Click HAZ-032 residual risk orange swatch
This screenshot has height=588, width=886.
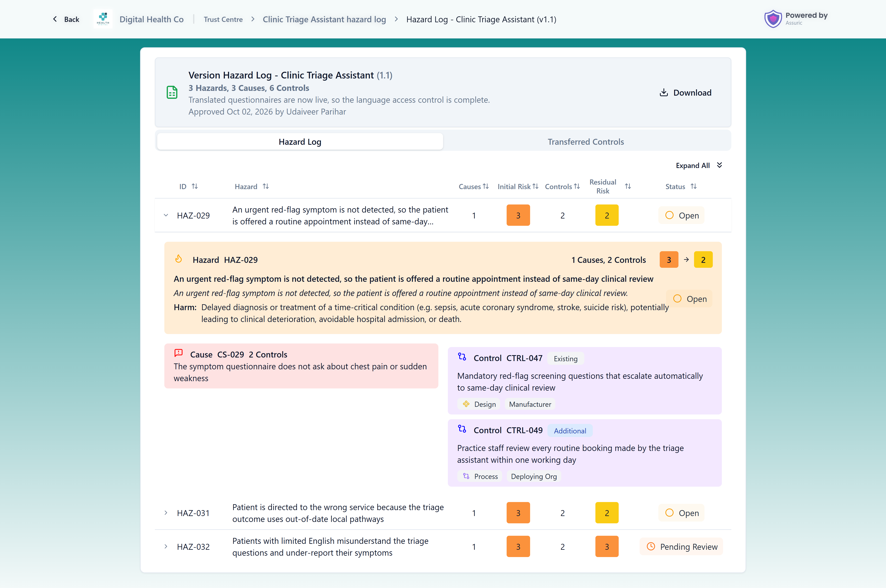pos(606,546)
